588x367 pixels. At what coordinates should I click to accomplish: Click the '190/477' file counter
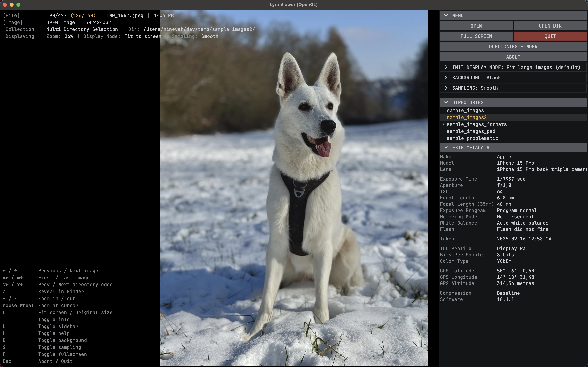pos(56,15)
